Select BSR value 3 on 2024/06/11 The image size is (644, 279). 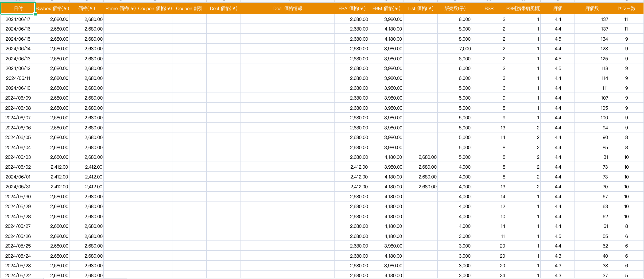489,78
